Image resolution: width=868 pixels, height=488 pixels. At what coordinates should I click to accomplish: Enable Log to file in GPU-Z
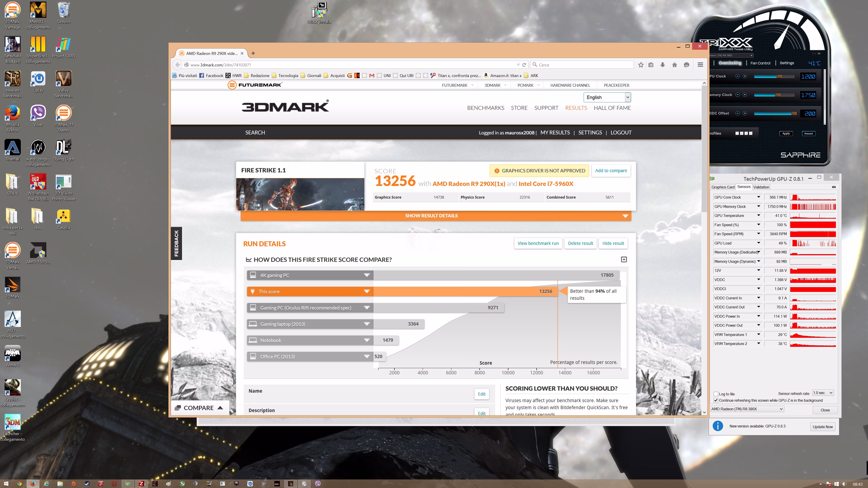[x=716, y=394]
